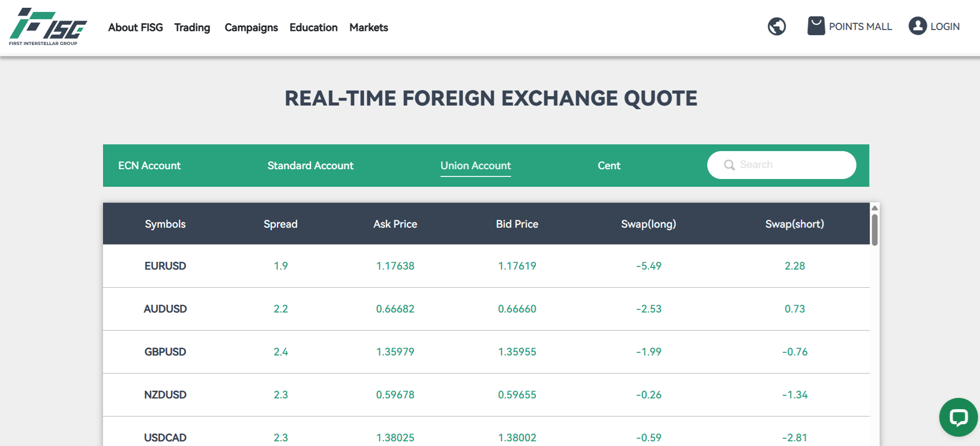Select the NZDUSD symbol

[165, 395]
